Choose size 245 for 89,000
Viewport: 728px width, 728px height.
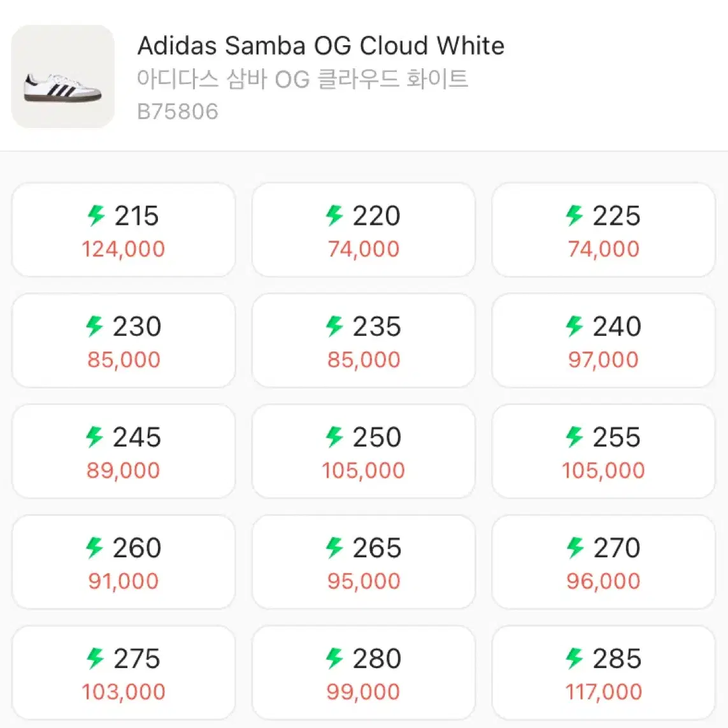124,452
